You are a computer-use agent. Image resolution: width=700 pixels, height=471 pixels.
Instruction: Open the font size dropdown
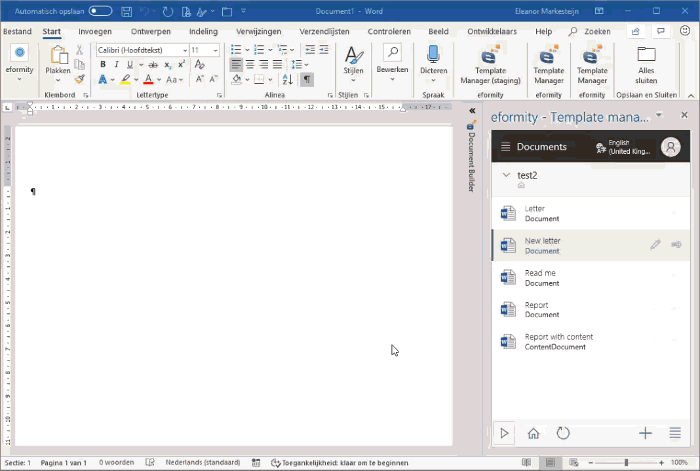coord(216,50)
